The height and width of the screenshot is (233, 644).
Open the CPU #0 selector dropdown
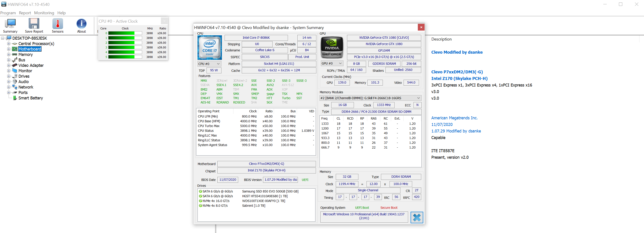click(x=209, y=64)
